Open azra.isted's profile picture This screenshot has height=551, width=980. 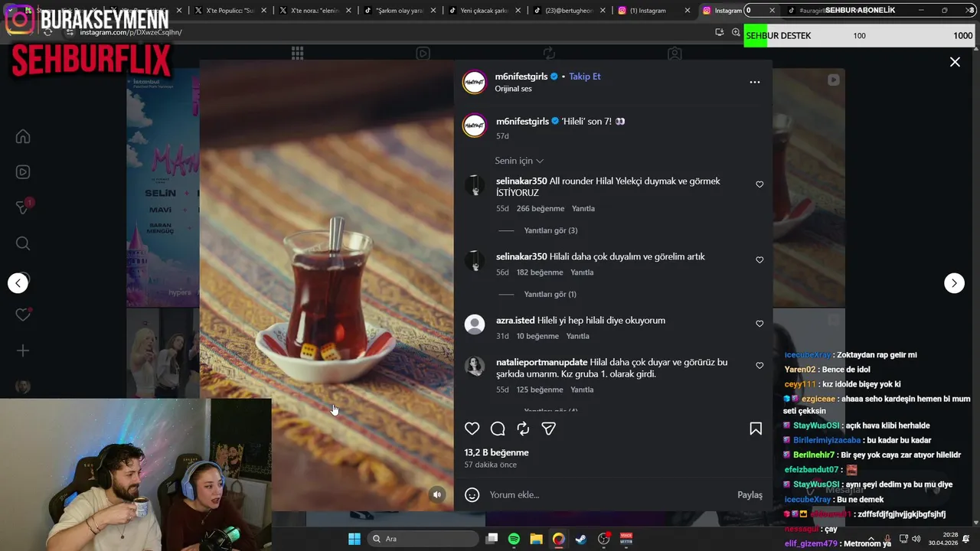coord(475,324)
